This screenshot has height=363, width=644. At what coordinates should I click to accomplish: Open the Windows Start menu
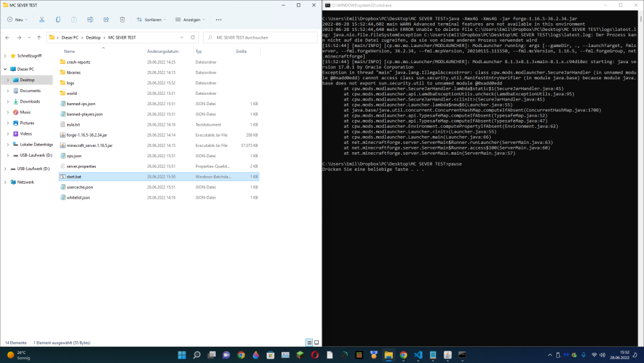tap(182, 355)
